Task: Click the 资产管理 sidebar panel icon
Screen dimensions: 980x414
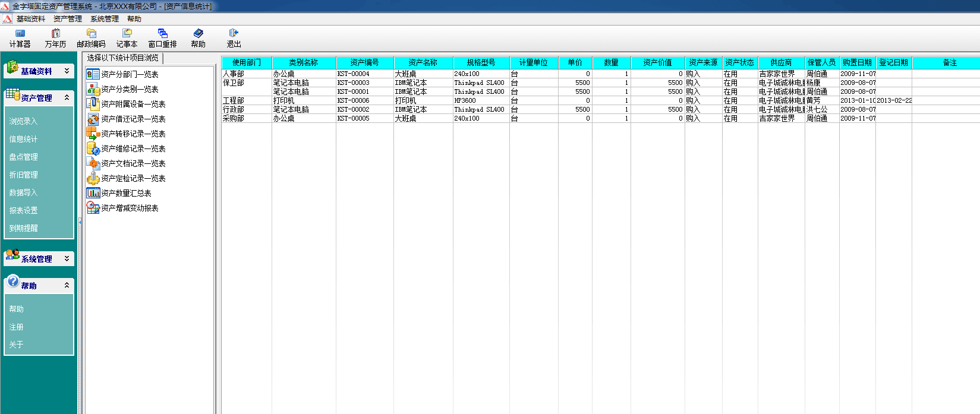Action: point(12,94)
